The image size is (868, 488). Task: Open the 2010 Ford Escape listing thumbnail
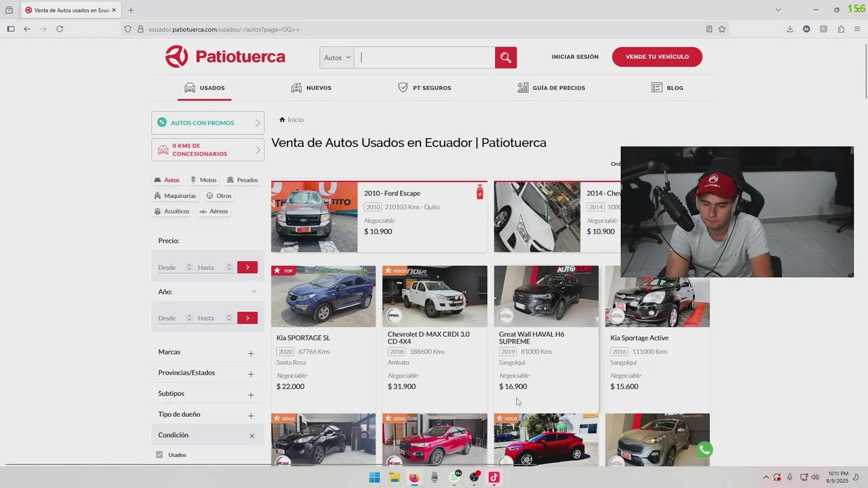(x=314, y=217)
